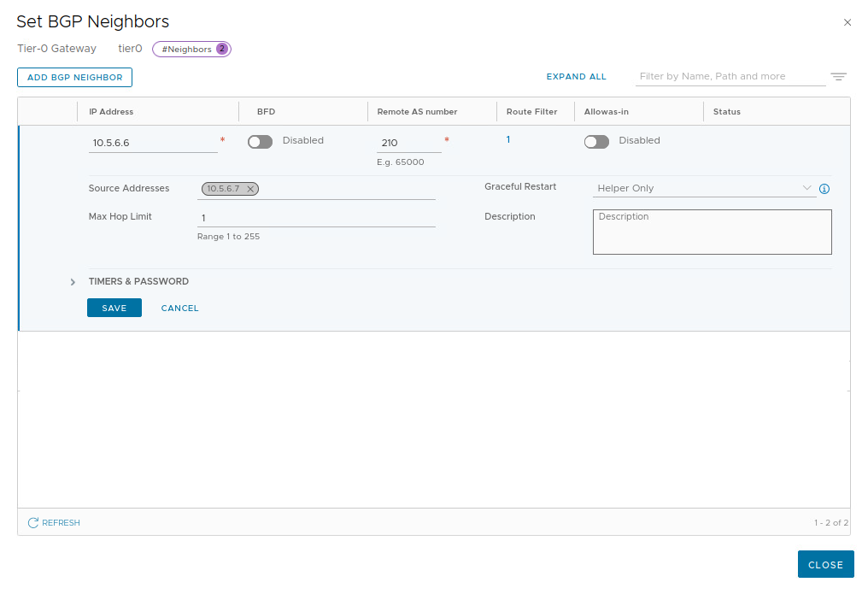
Task: Cancel editing the BGP neighbor
Action: 179,308
